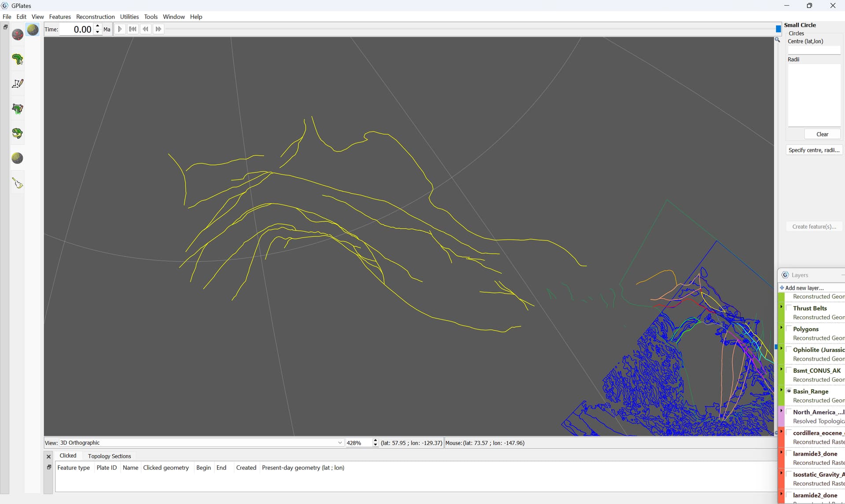Expand the Bsmt_CONUS_AK layer options
The width and height of the screenshot is (845, 504).
point(781,369)
